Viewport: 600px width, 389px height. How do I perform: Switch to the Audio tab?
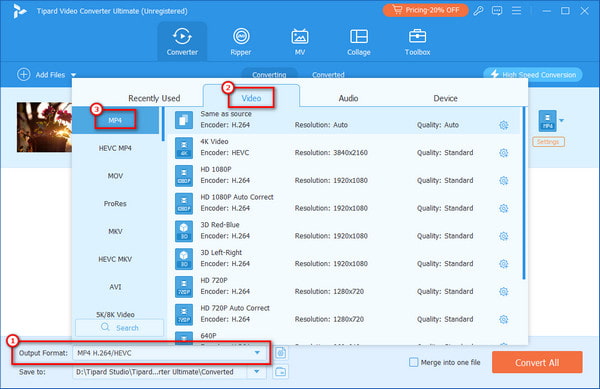pyautogui.click(x=348, y=98)
